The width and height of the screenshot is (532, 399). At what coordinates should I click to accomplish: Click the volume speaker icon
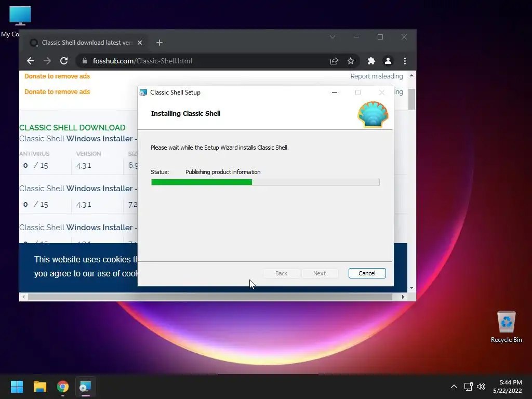481,387
